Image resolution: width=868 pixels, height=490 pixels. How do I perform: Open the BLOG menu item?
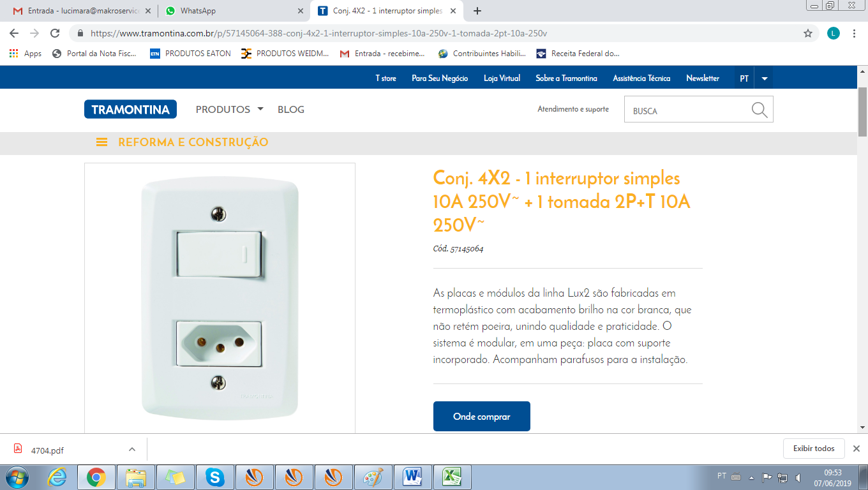[291, 109]
